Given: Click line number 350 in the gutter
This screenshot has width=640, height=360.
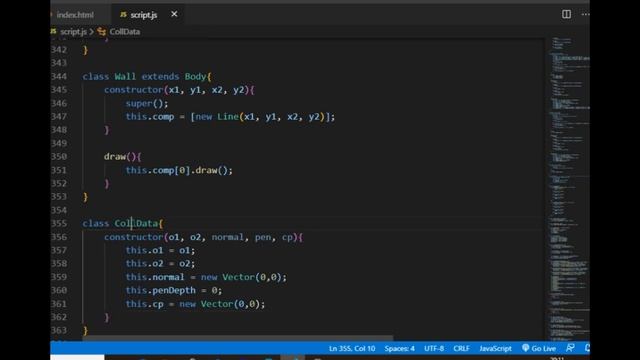Looking at the screenshot, I should tap(59, 156).
